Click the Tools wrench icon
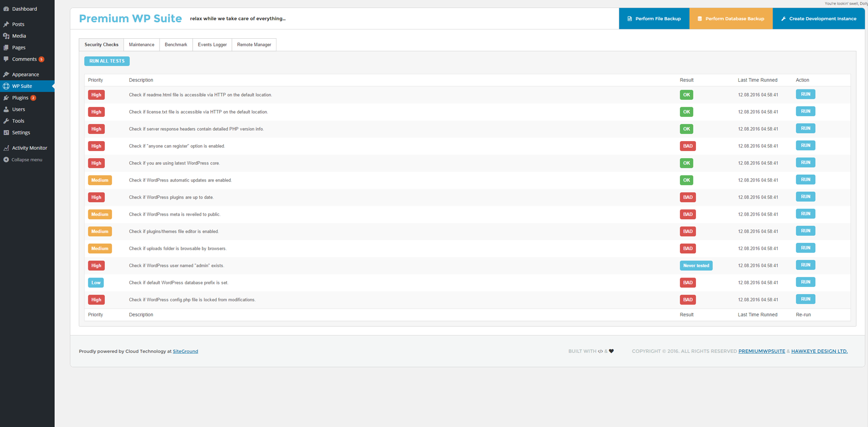 [x=6, y=121]
